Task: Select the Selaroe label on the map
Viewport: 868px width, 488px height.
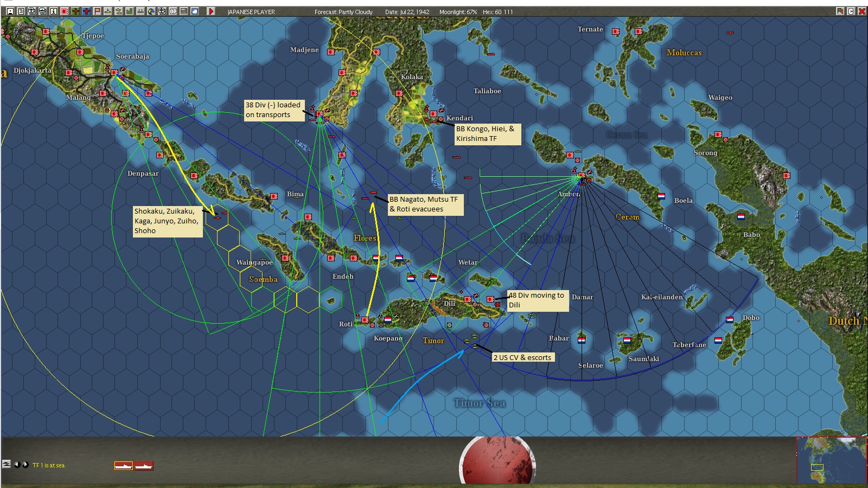Action: coord(591,365)
